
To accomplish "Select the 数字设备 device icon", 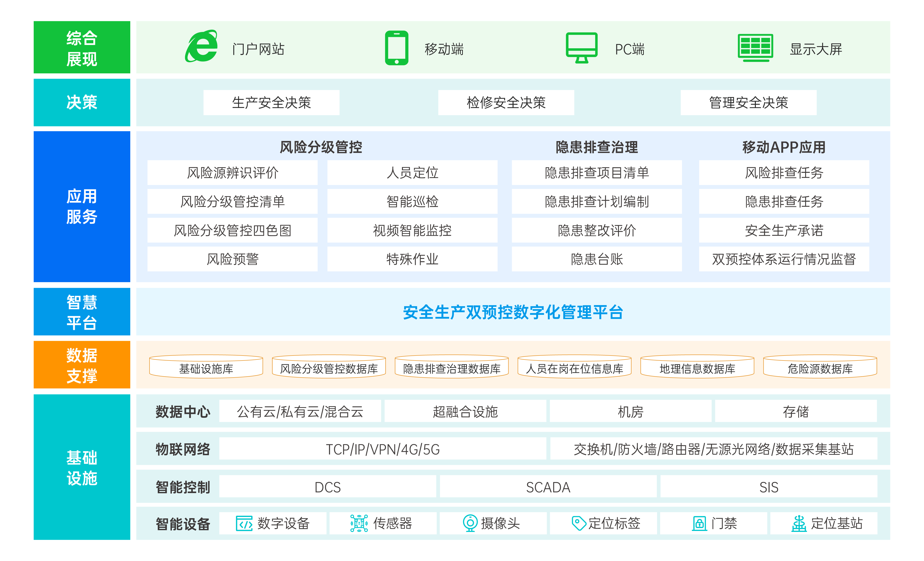I will (244, 523).
